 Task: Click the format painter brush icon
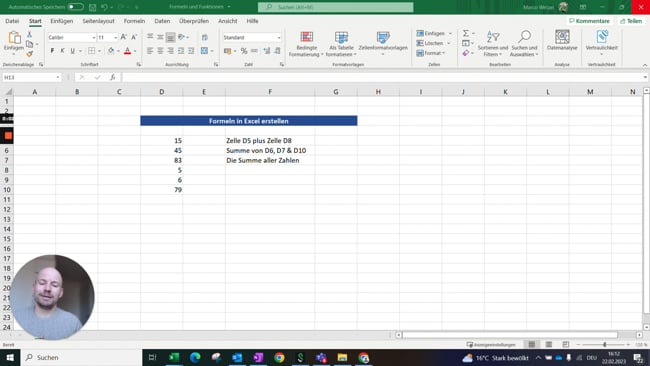(x=29, y=54)
